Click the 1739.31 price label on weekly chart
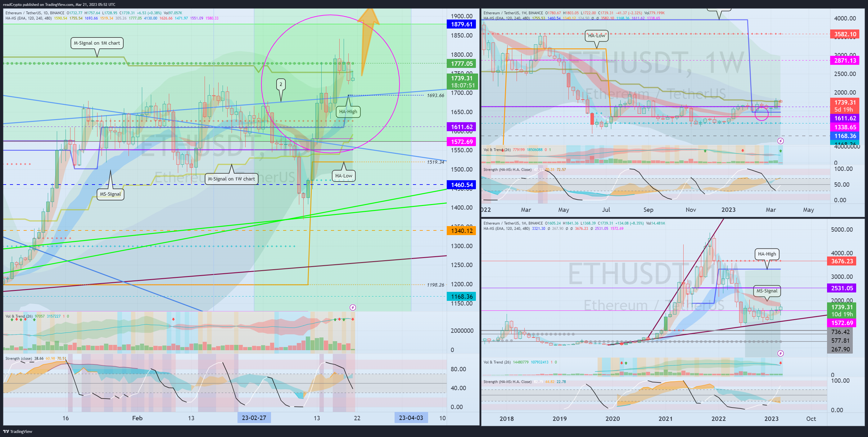This screenshot has height=437, width=868. [x=844, y=106]
